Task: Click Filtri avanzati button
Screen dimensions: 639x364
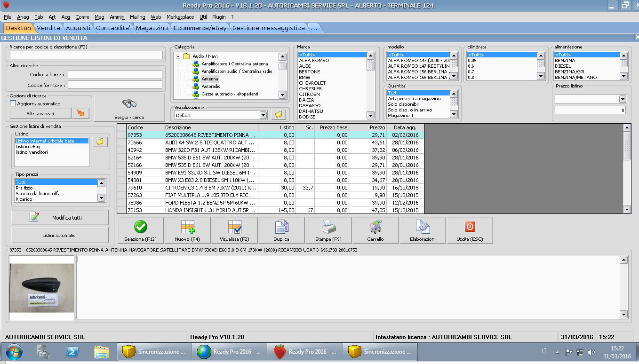Action: [40, 113]
